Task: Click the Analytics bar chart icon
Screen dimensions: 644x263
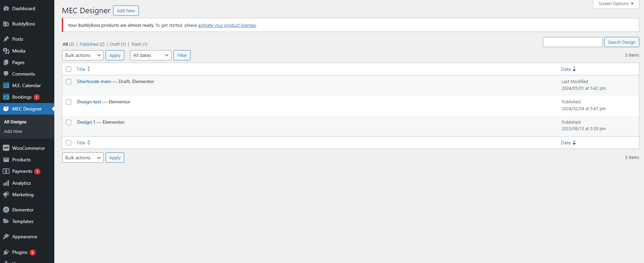Action: 6,183
